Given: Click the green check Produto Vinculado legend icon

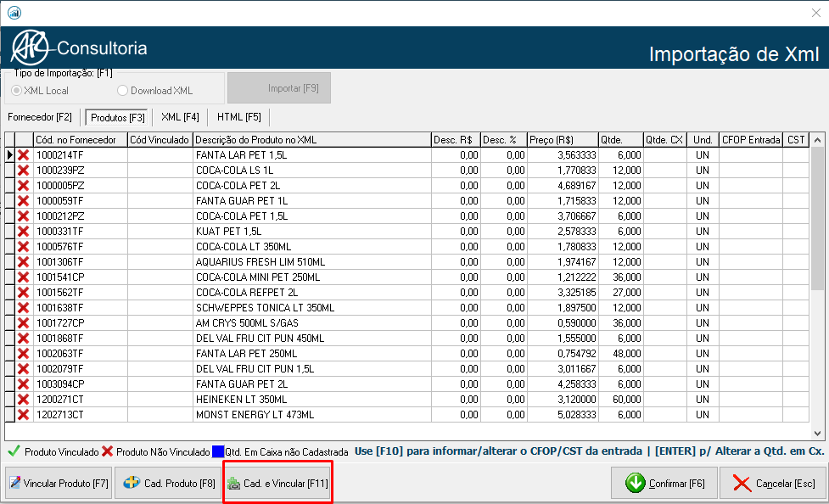Looking at the screenshot, I should point(14,451).
